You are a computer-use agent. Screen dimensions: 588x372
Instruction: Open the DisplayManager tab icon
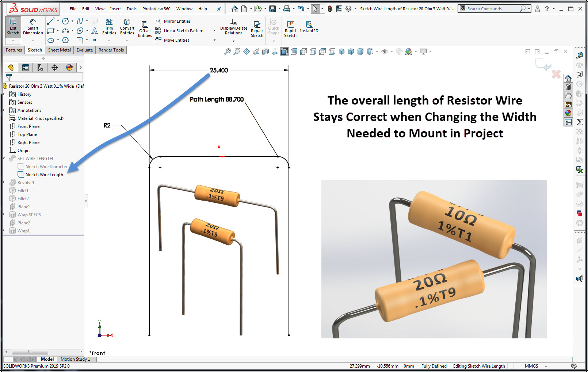pos(69,68)
